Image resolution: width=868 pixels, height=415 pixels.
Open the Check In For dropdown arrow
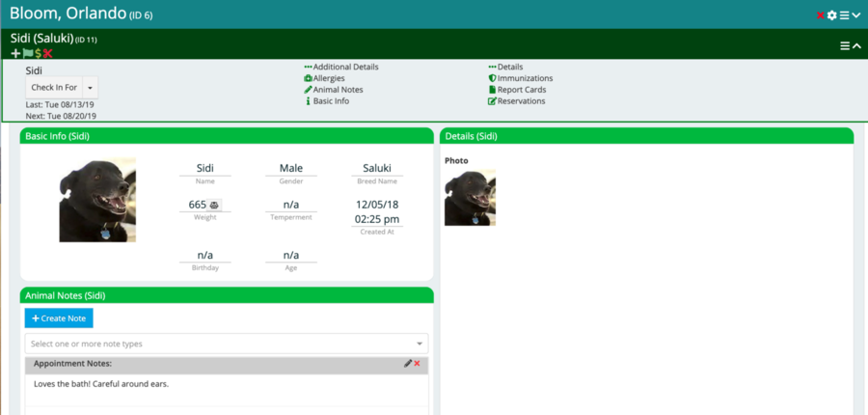coord(91,87)
